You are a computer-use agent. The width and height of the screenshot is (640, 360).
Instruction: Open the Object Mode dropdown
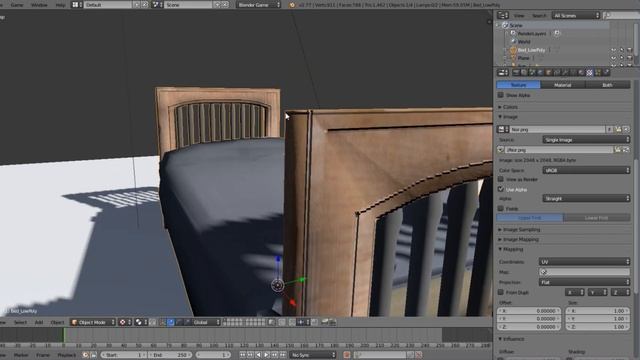[93, 322]
